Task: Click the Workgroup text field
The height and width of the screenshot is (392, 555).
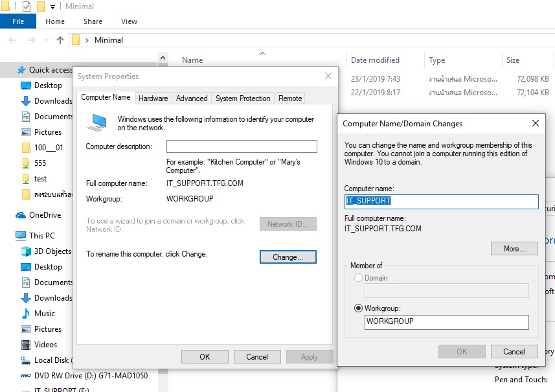Action: click(447, 322)
